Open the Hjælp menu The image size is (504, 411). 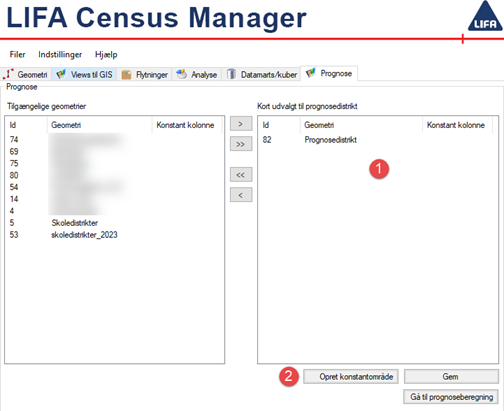[106, 54]
